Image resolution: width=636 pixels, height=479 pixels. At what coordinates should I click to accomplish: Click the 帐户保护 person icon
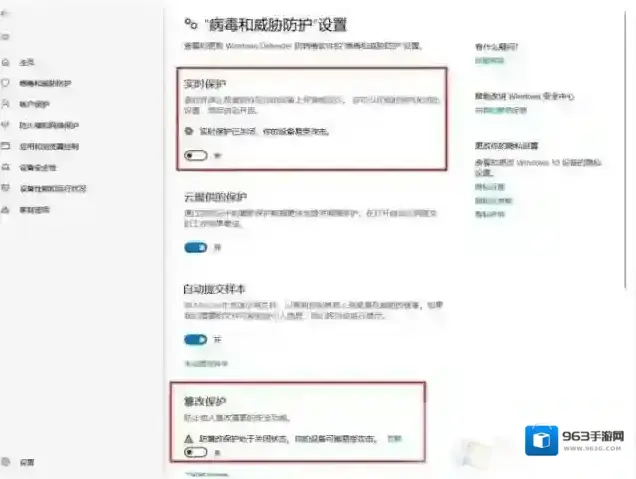5,104
